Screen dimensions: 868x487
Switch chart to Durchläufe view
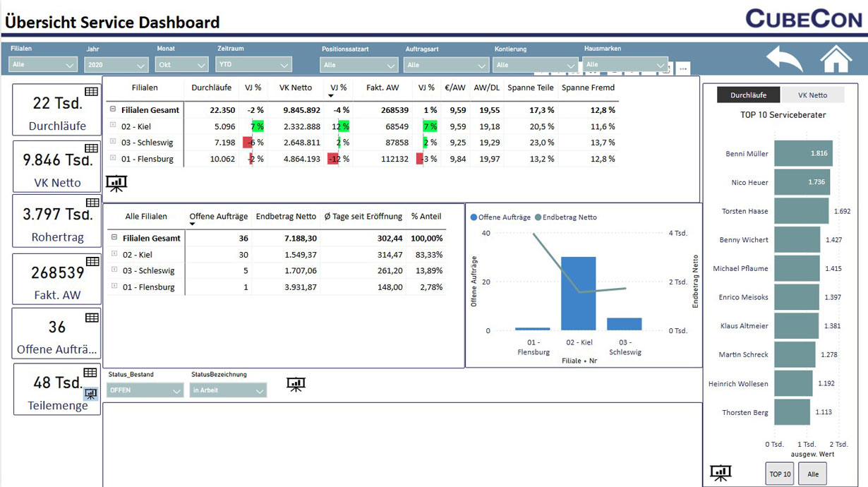[748, 95]
